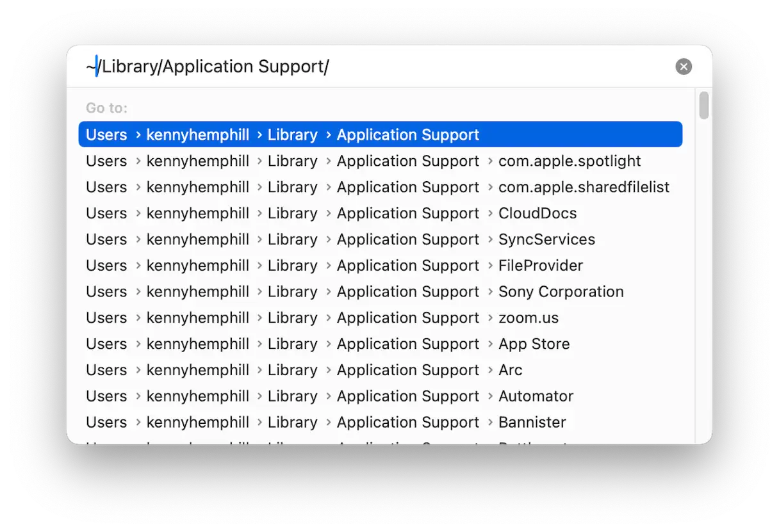Open the SyncServices folder suggestion

pos(381,239)
